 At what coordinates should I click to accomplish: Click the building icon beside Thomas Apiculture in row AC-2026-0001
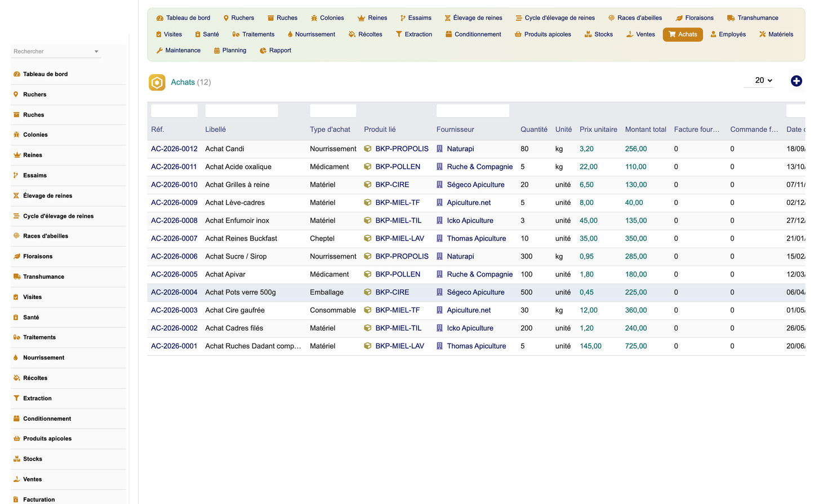point(439,346)
